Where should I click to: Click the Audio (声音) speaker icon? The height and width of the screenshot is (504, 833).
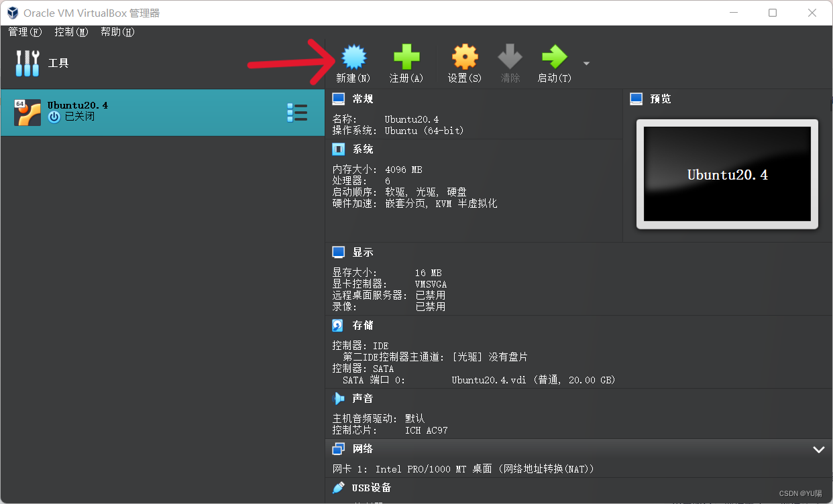[x=339, y=398]
